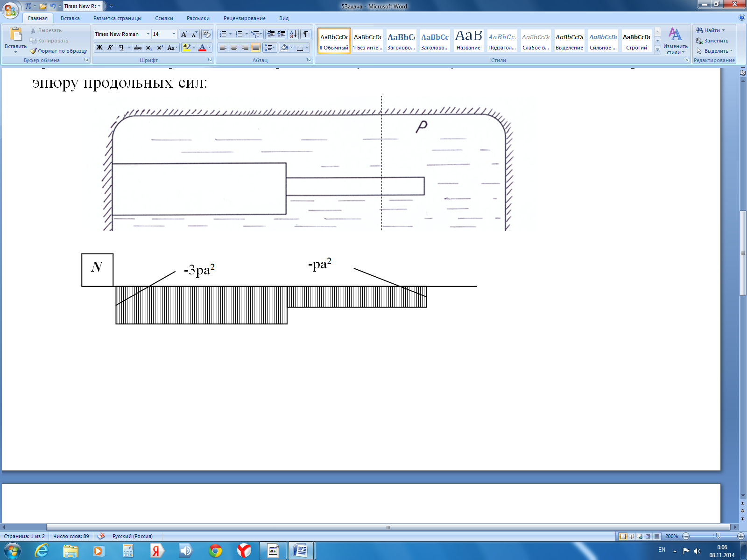The image size is (747, 560).
Task: Open the Выделить dropdown
Action: pyautogui.click(x=715, y=51)
